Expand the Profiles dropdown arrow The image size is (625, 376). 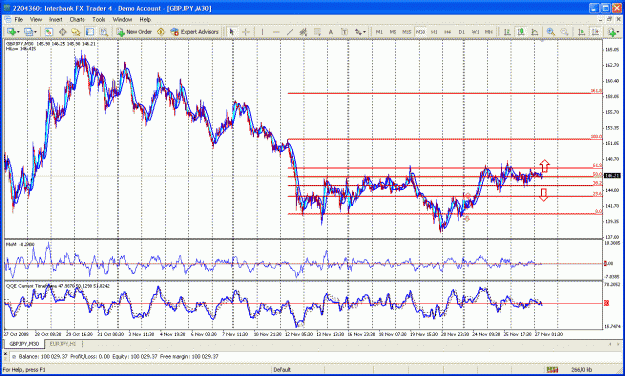[35, 32]
